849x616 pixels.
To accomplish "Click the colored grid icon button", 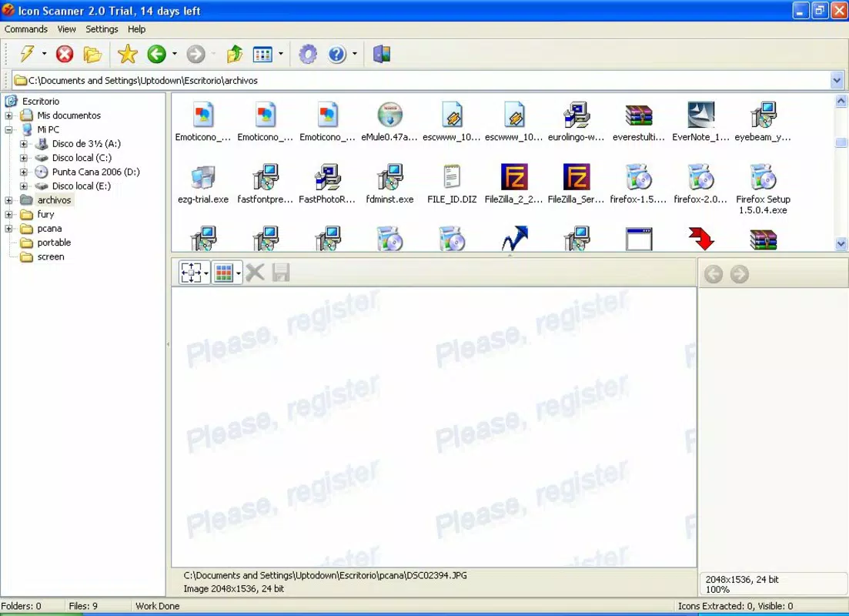I will [224, 273].
